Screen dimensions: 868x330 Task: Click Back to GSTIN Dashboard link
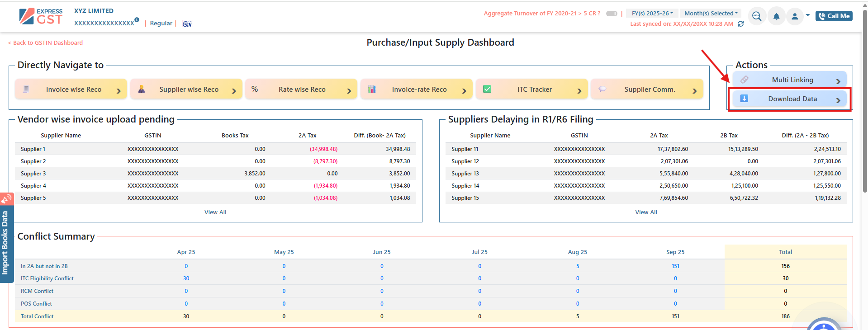[46, 43]
